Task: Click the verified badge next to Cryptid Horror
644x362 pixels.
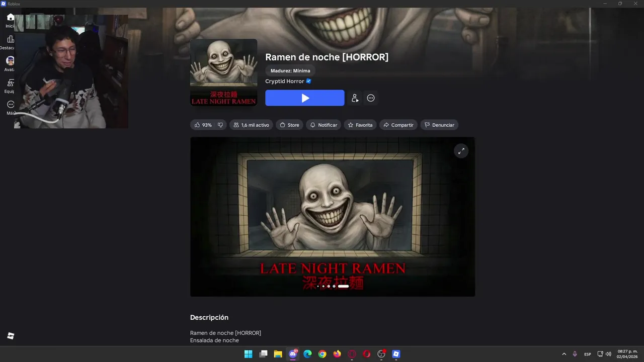Action: (308, 81)
